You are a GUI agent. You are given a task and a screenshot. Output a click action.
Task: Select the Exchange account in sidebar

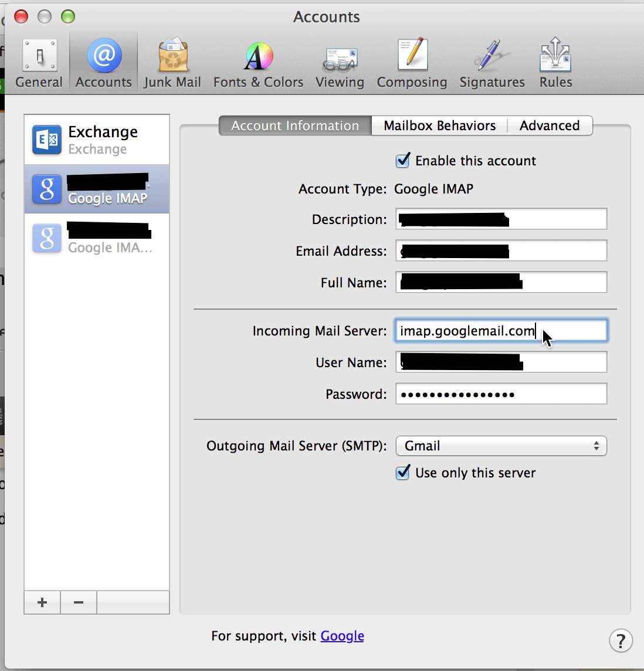(96, 140)
